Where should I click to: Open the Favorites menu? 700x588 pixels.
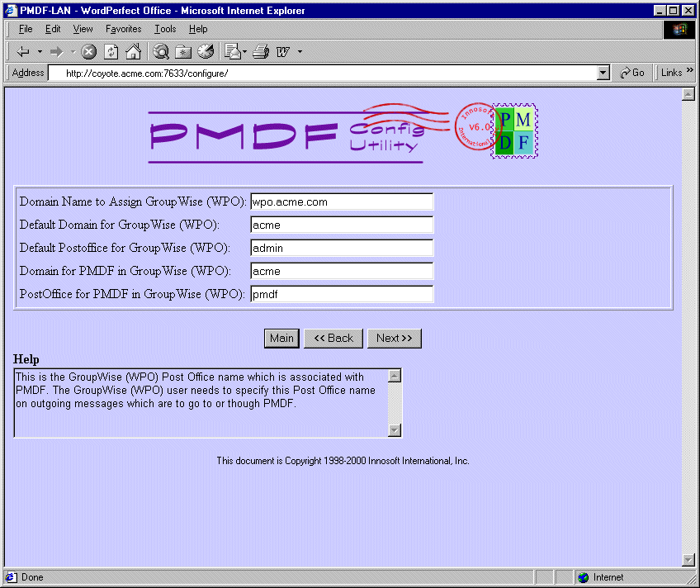point(123,29)
